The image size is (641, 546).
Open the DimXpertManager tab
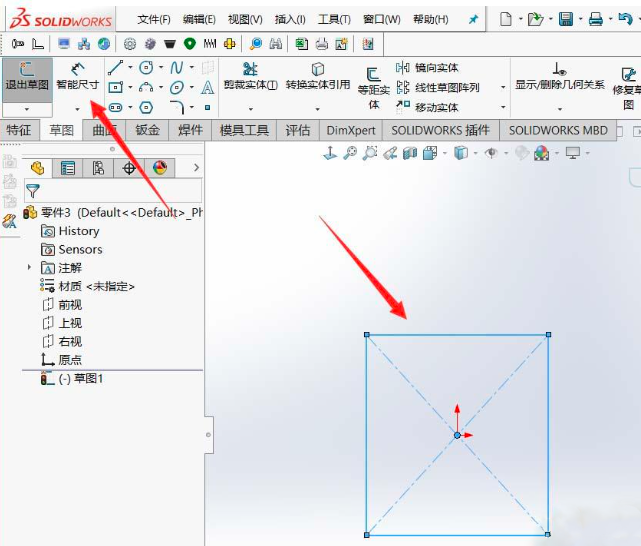[x=129, y=168]
